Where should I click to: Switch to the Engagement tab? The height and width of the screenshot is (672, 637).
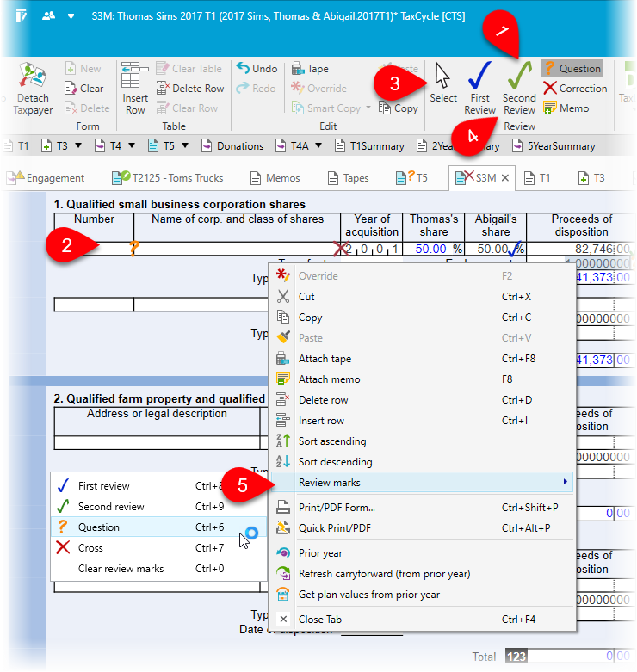coord(46,178)
